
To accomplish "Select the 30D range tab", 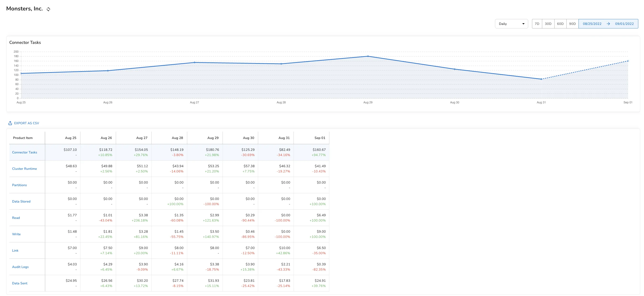I will pos(548,24).
